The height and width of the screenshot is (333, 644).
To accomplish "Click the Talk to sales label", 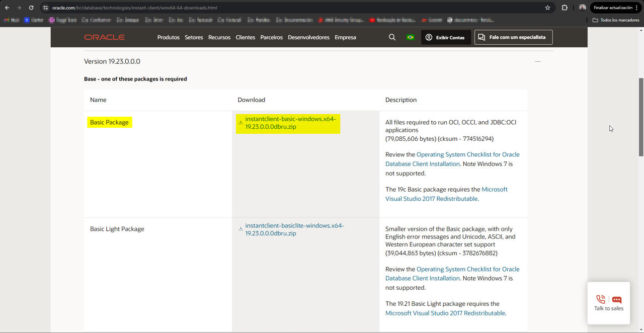I will tap(609, 308).
